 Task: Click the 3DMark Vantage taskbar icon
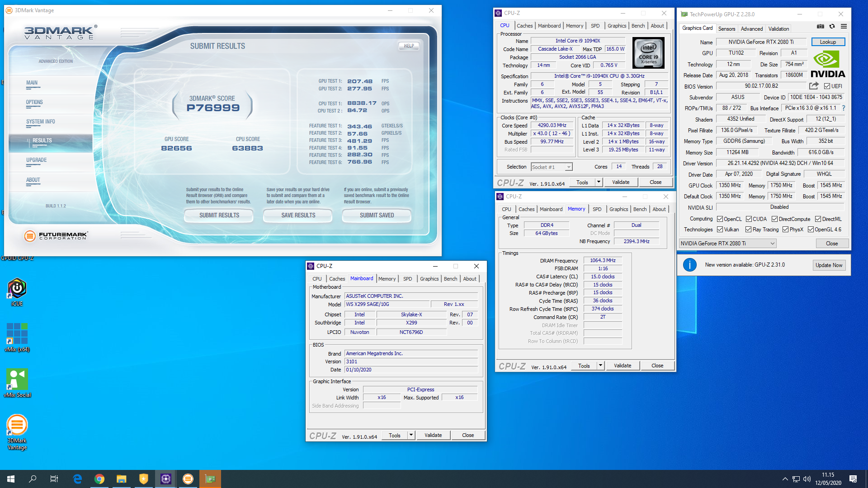coord(188,479)
